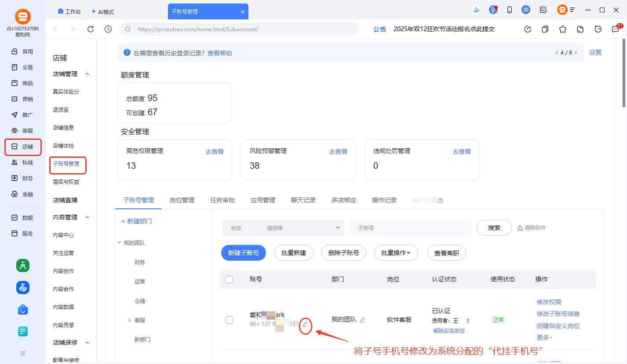The height and width of the screenshot is (364, 627).
Task: Open 数据 in the left navigation
Action: (23, 218)
